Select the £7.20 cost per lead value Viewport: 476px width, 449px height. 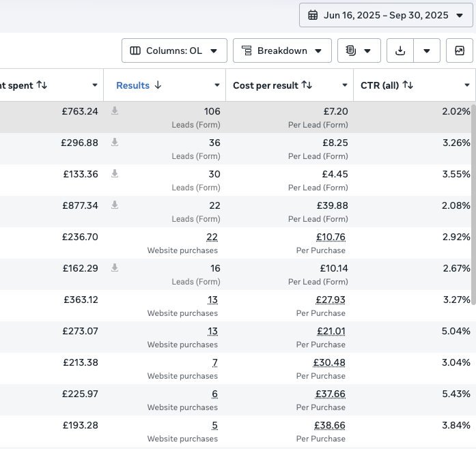(x=335, y=111)
